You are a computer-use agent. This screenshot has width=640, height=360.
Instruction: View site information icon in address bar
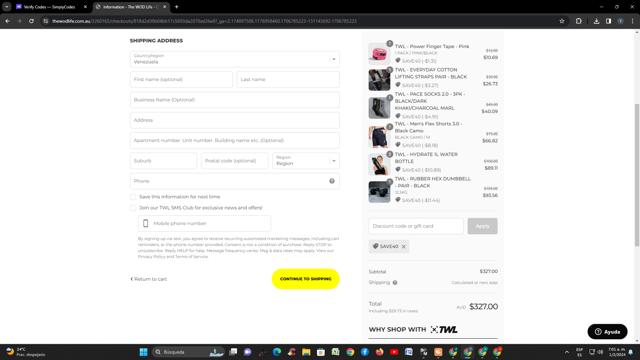pos(46,21)
